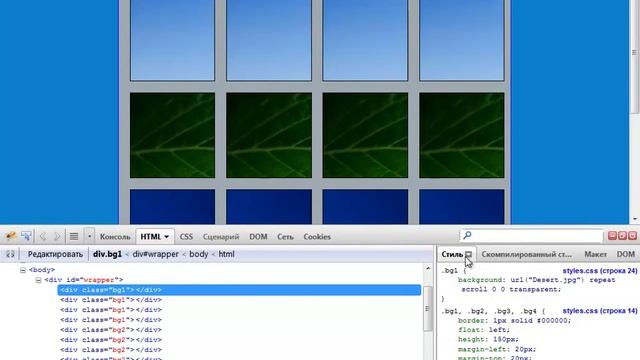Open the Firebug bug icon menu
The height and width of the screenshot is (360, 640).
10,236
